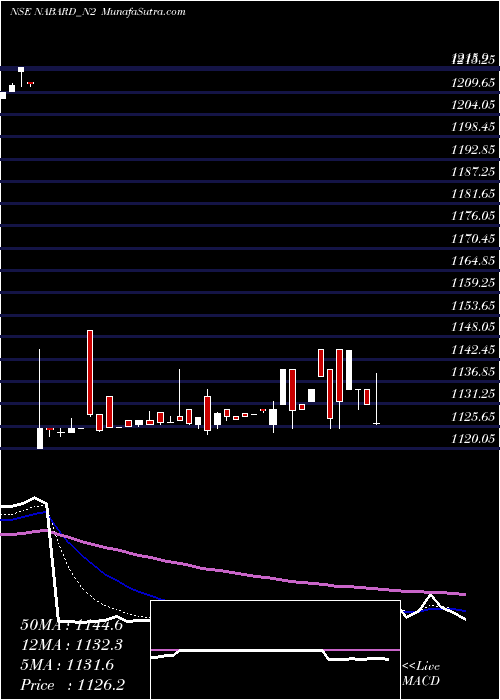Screen dimensions: 500x700
Task: Click the Price : 1126.2 value
Action: (x=72, y=685)
